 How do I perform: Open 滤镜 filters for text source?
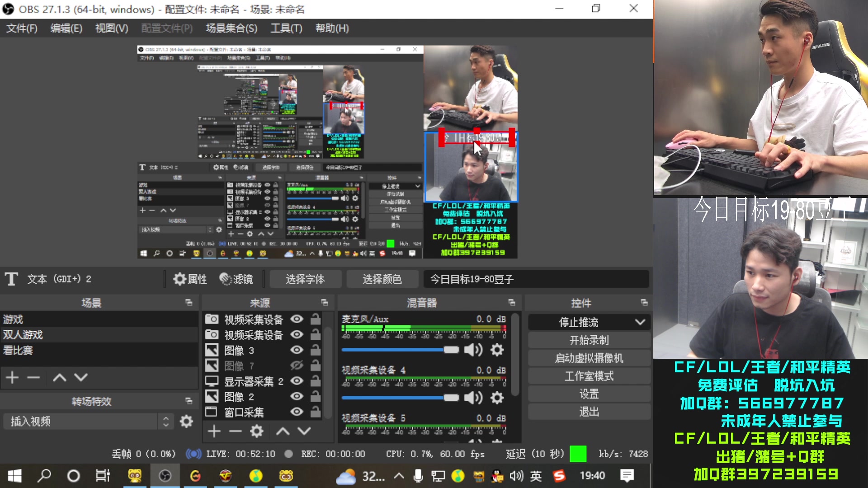coord(236,279)
